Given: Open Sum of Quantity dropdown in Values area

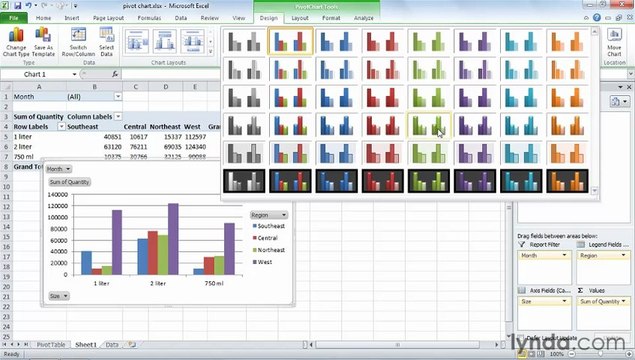Looking at the screenshot, I should 623,301.
